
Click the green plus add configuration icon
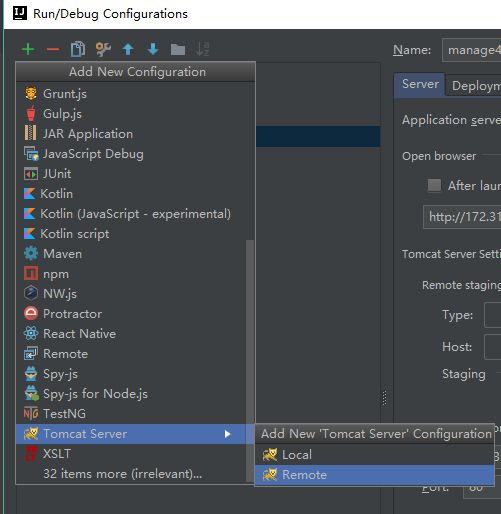point(28,49)
